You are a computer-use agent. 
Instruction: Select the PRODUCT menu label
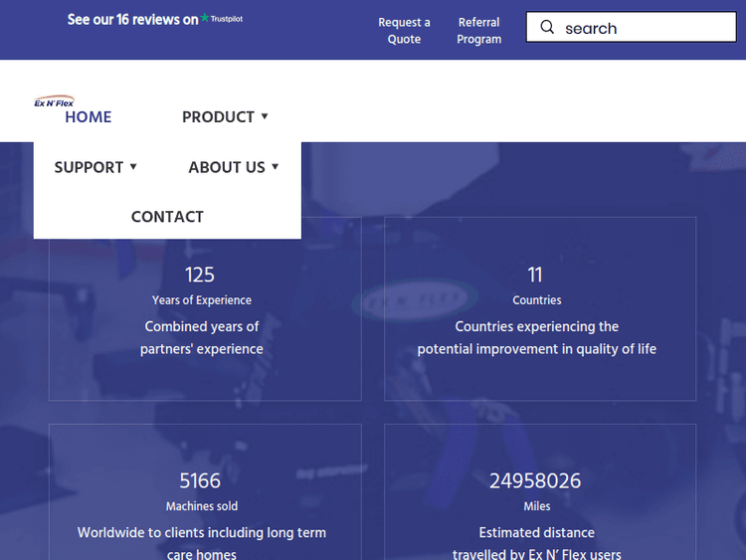(218, 117)
